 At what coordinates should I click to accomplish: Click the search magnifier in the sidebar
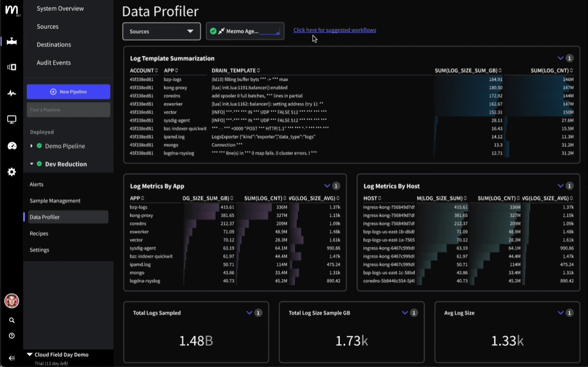(12, 320)
